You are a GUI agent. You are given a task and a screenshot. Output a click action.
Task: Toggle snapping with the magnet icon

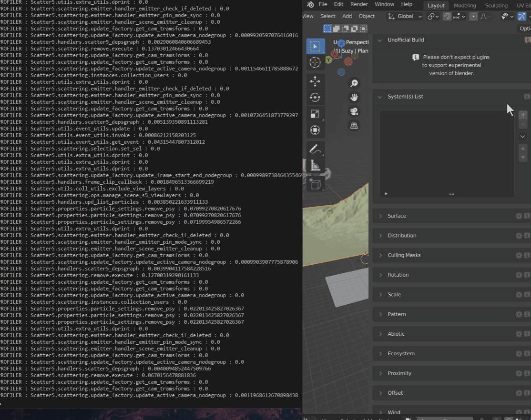pos(447,16)
